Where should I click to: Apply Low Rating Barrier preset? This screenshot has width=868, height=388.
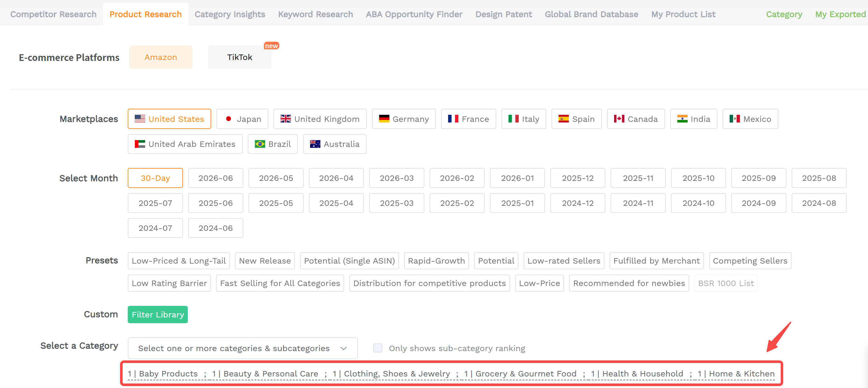coord(169,283)
